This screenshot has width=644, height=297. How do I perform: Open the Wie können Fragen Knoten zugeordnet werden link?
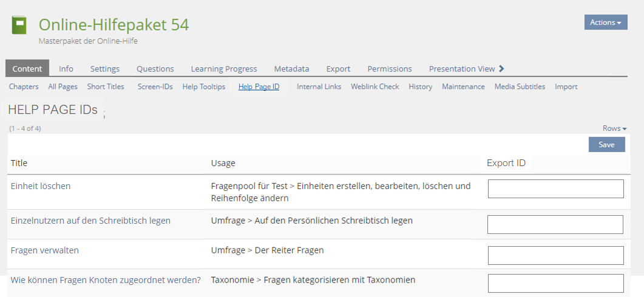coord(106,280)
